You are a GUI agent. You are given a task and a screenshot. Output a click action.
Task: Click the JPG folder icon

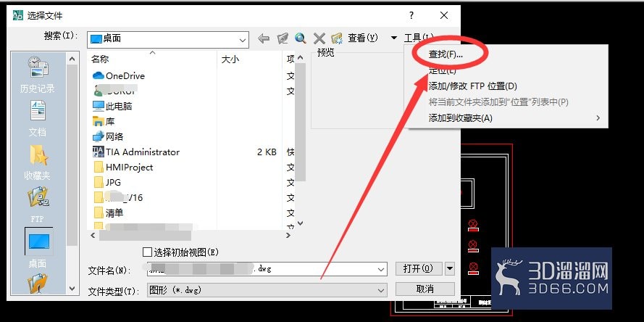point(99,182)
